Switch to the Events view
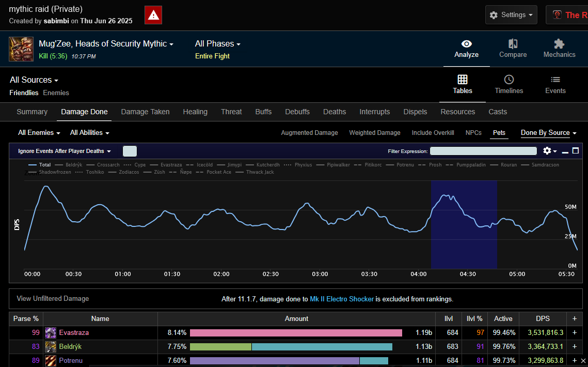The image size is (588, 367). click(555, 85)
